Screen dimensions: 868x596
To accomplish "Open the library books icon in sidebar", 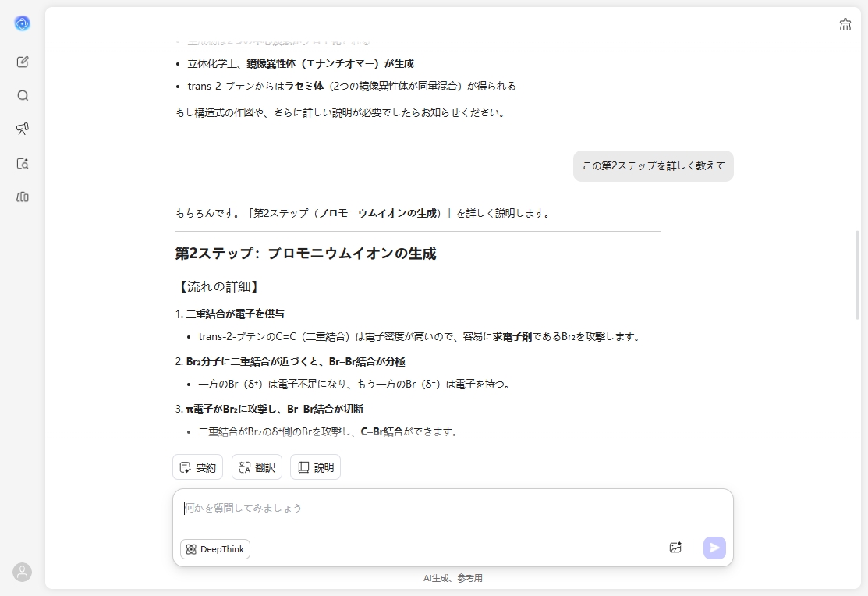I will pos(22,197).
